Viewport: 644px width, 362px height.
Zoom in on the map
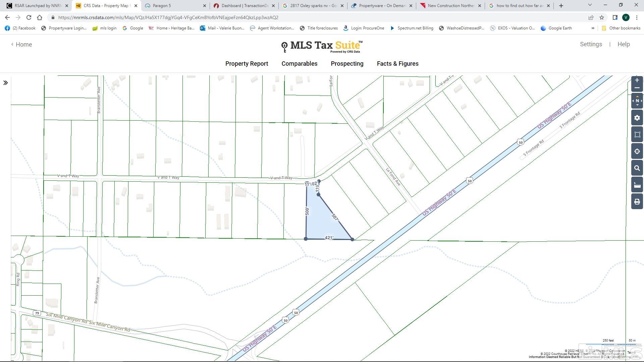point(637,80)
